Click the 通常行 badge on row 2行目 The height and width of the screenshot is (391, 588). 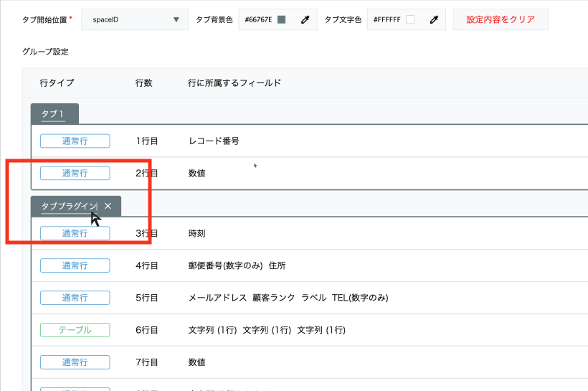pos(75,173)
